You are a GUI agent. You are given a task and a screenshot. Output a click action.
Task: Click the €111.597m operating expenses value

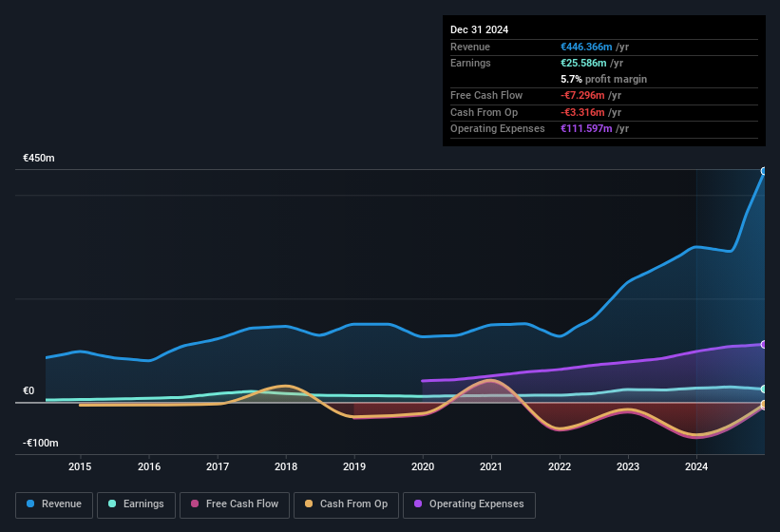click(x=586, y=129)
